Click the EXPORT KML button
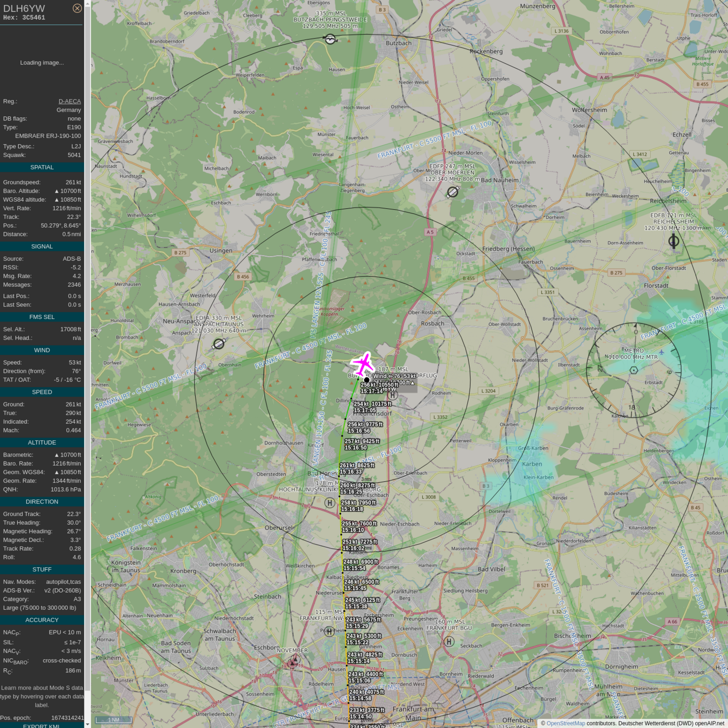This screenshot has height=728, width=728. (41, 725)
